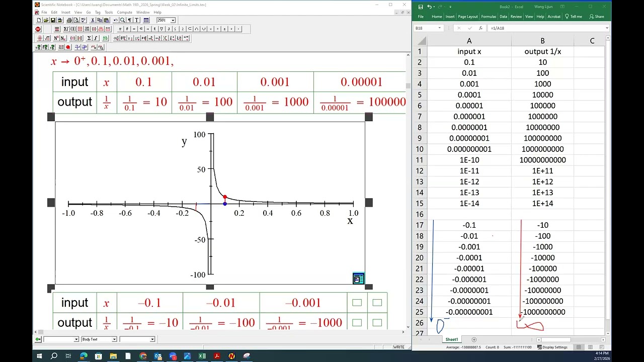Open Windows Start menu

click(39, 356)
